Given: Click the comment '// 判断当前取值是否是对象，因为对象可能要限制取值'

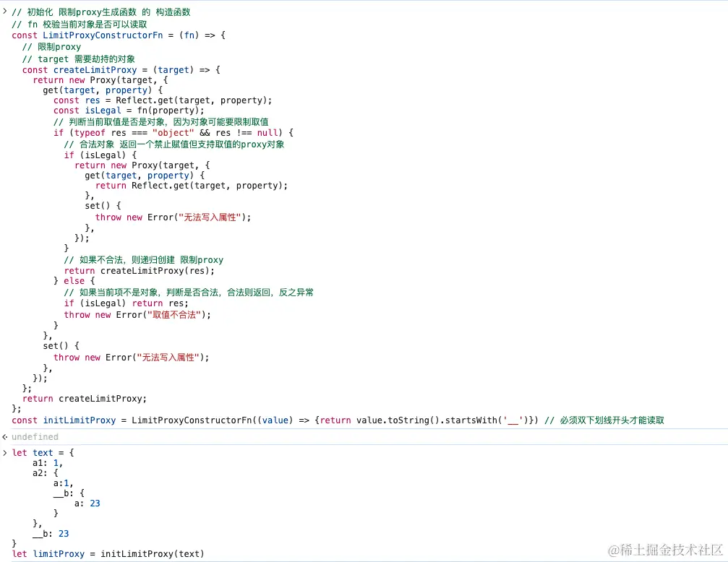Looking at the screenshot, I should pos(160,122).
